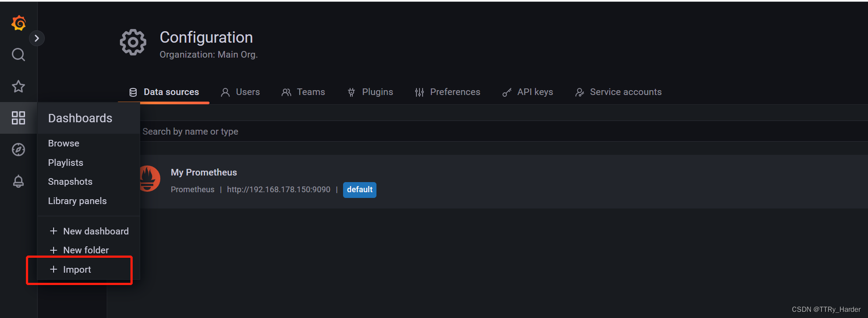Open Starred dashboards star icon
Viewport: 868px width, 318px height.
pos(18,86)
